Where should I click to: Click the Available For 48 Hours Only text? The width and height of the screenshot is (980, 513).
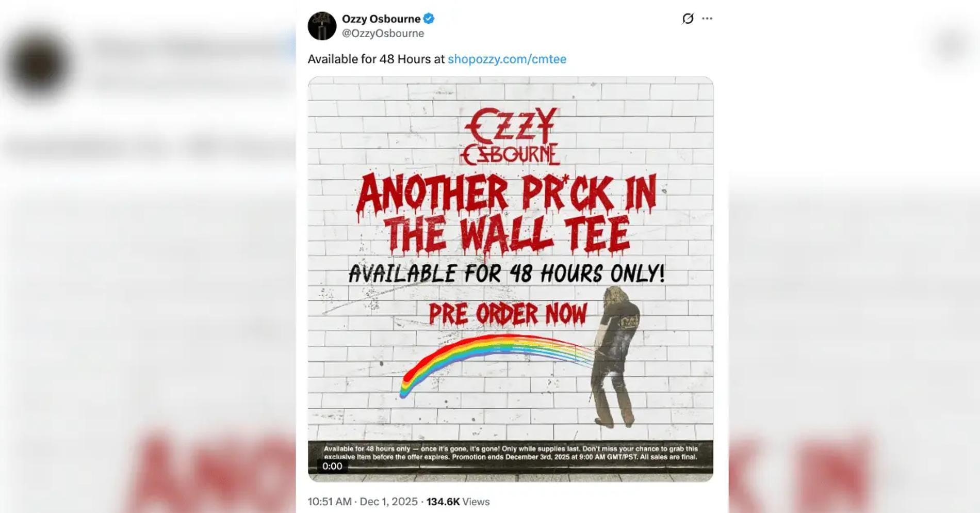(x=507, y=274)
